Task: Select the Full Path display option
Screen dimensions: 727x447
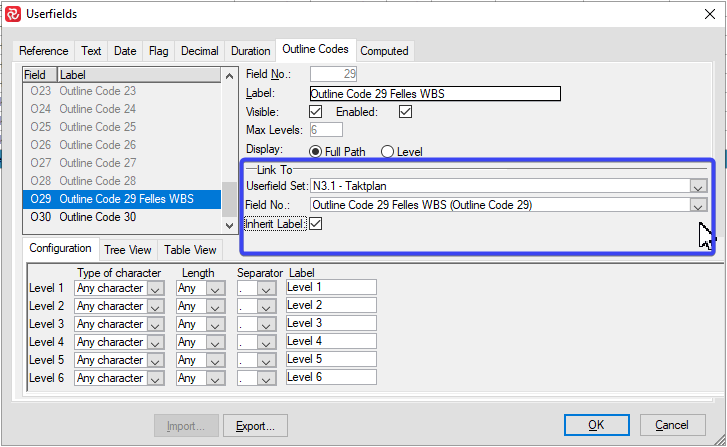Action: pos(316,151)
